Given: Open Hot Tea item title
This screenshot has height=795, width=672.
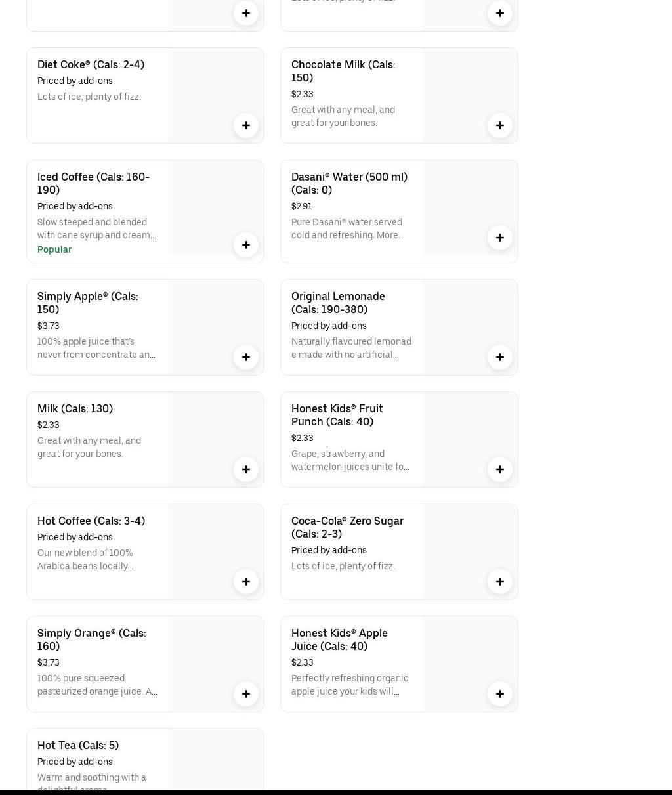Looking at the screenshot, I should 78,745.
